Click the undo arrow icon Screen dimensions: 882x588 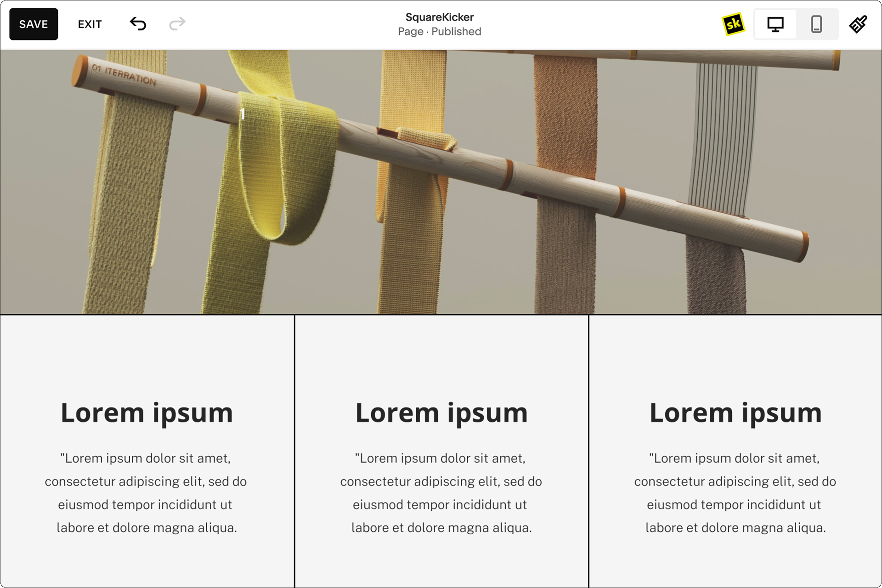click(138, 24)
